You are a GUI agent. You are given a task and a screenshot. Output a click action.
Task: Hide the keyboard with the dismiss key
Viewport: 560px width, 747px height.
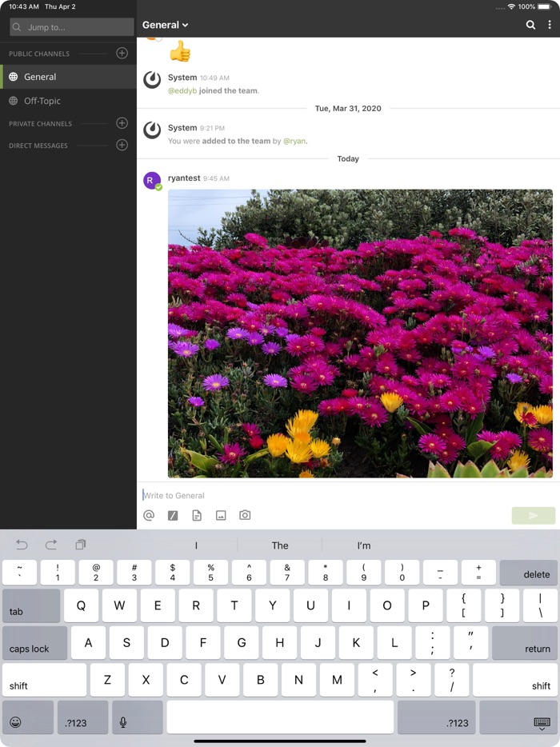coord(518,717)
